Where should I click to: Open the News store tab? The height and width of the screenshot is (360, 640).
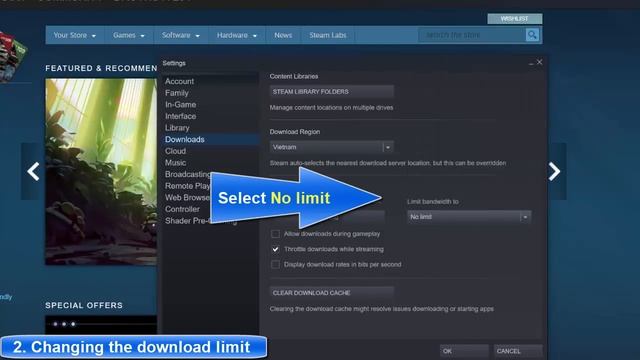283,36
